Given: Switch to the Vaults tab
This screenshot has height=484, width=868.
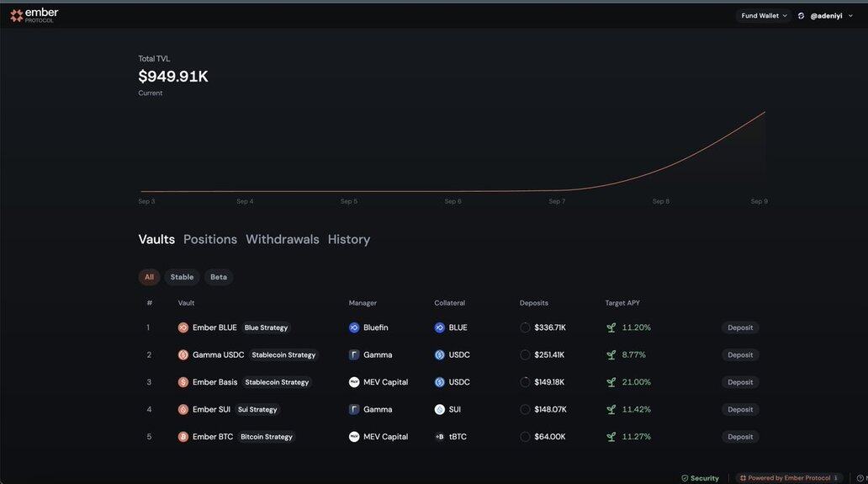Looking at the screenshot, I should [x=156, y=239].
